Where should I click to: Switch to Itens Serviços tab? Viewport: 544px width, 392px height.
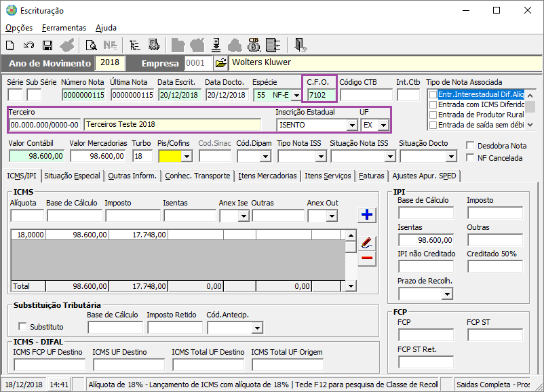[x=328, y=176]
